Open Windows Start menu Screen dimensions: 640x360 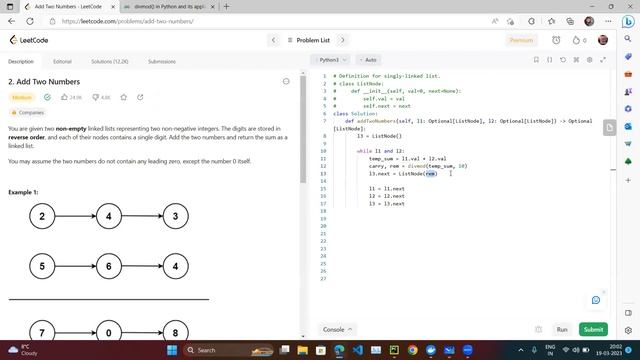[172, 350]
